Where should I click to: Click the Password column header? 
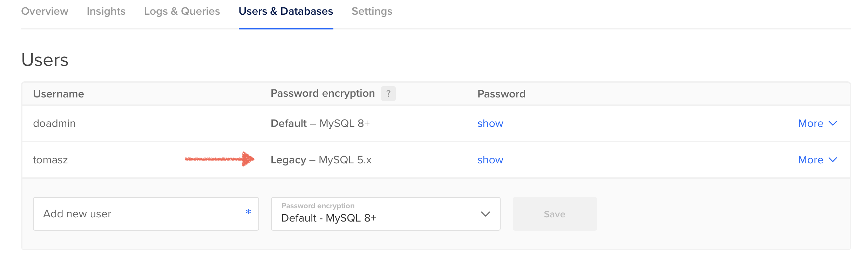[501, 94]
